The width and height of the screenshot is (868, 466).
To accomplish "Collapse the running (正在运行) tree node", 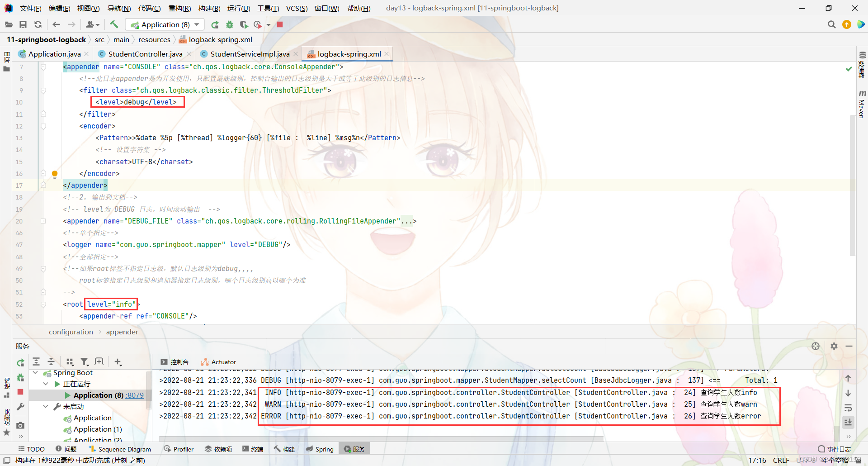I will click(46, 384).
